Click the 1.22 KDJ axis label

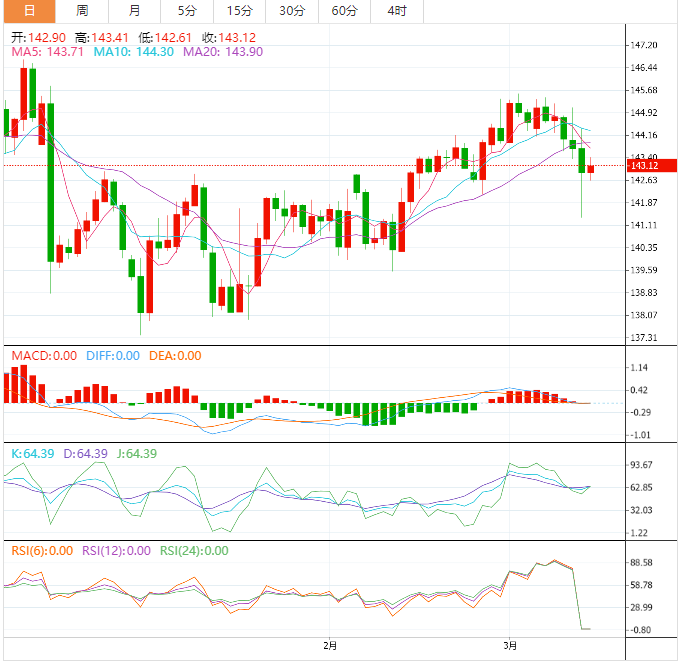[x=639, y=533]
